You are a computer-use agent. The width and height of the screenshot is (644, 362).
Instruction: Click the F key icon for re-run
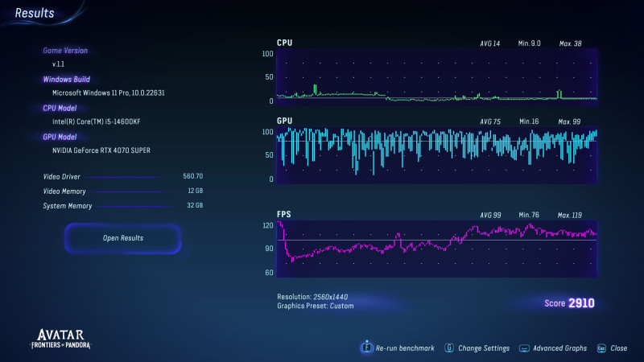[366, 348]
